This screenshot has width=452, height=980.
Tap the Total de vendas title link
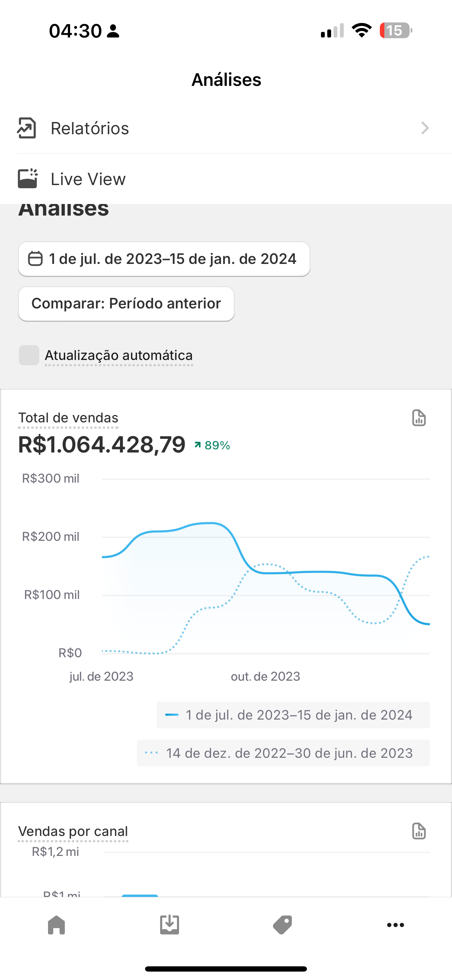tap(68, 418)
